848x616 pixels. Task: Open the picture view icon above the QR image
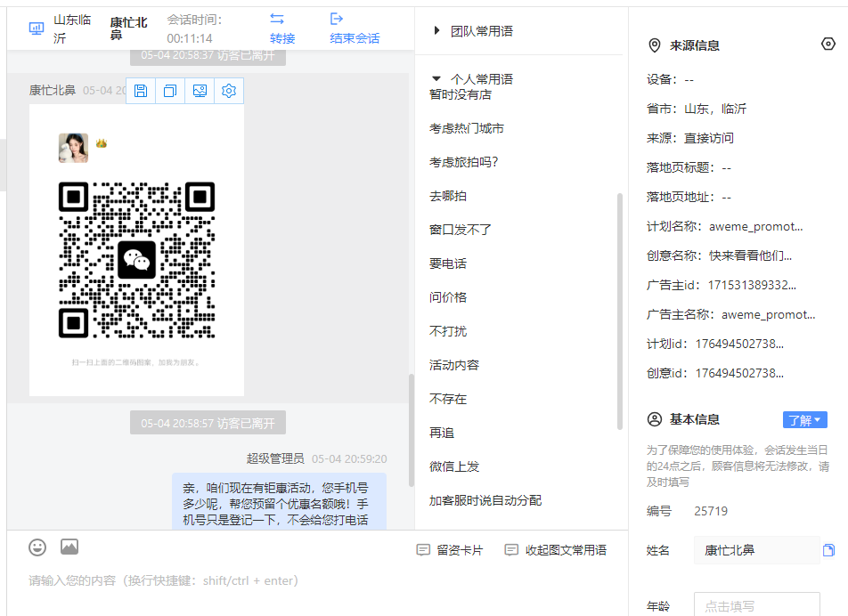pyautogui.click(x=200, y=91)
